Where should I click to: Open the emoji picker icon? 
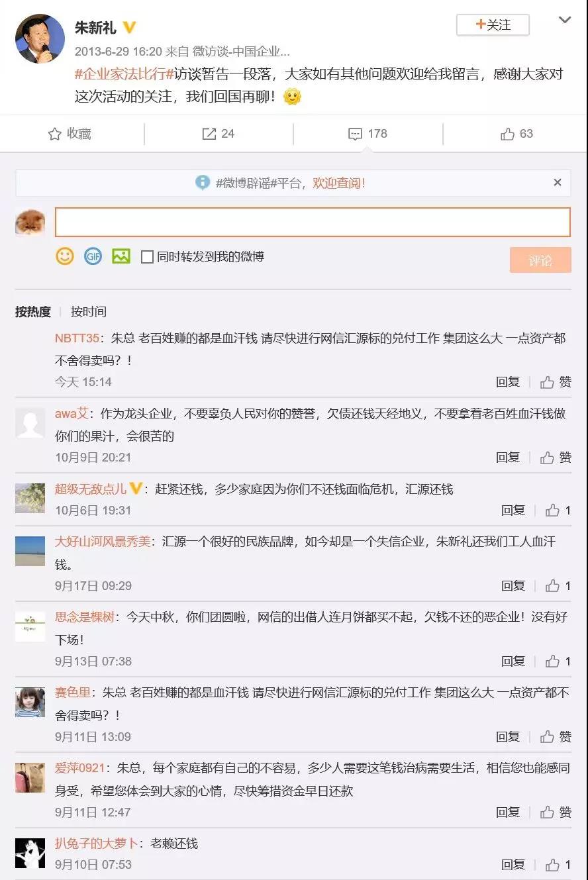(65, 256)
